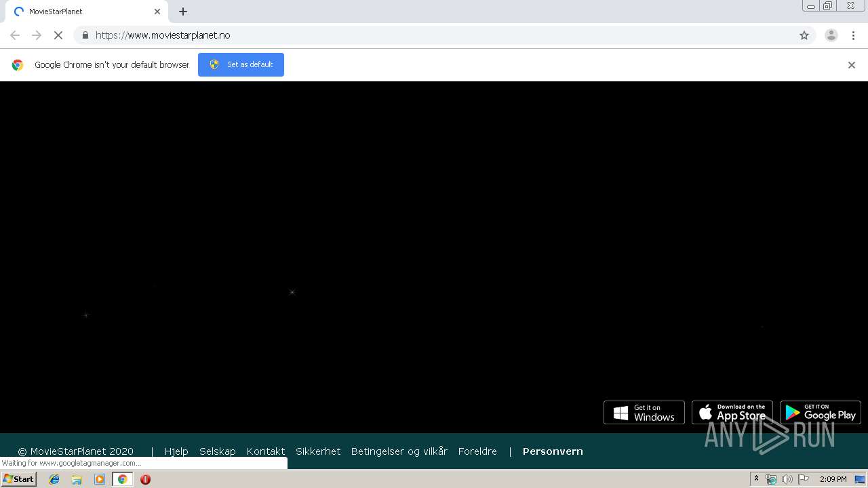
Task: Open Betingelser og vilkår link
Action: pos(399,451)
